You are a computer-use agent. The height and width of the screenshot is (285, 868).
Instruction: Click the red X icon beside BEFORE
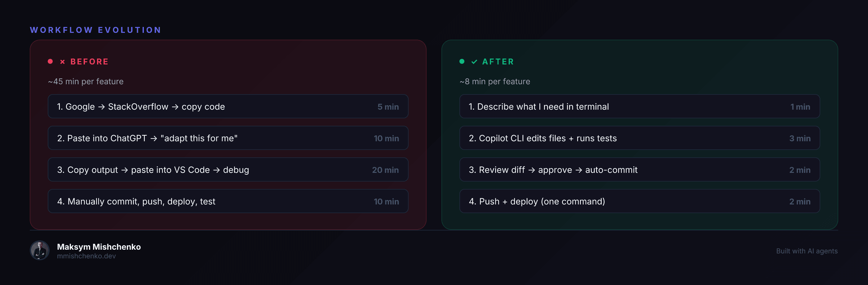62,62
